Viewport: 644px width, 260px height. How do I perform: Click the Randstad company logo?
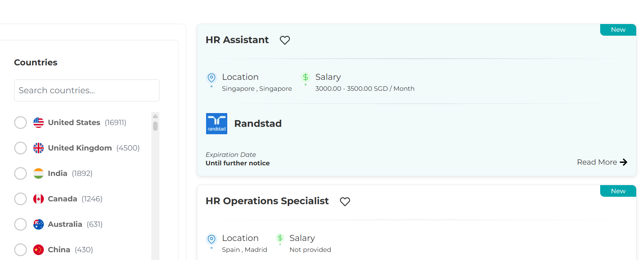click(x=217, y=124)
